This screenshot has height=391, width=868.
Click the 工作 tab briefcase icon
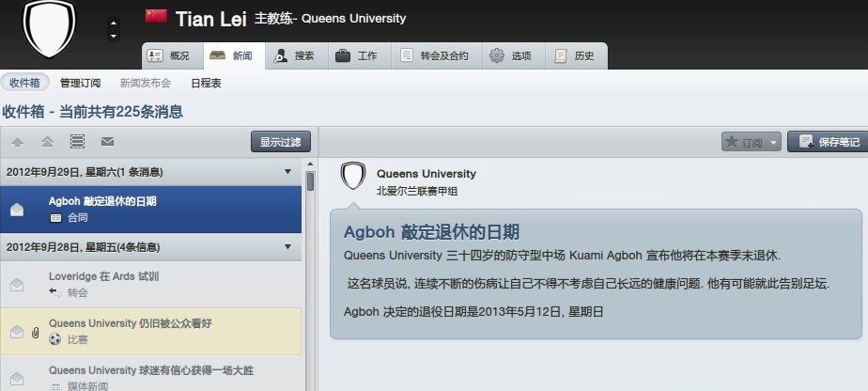(343, 55)
